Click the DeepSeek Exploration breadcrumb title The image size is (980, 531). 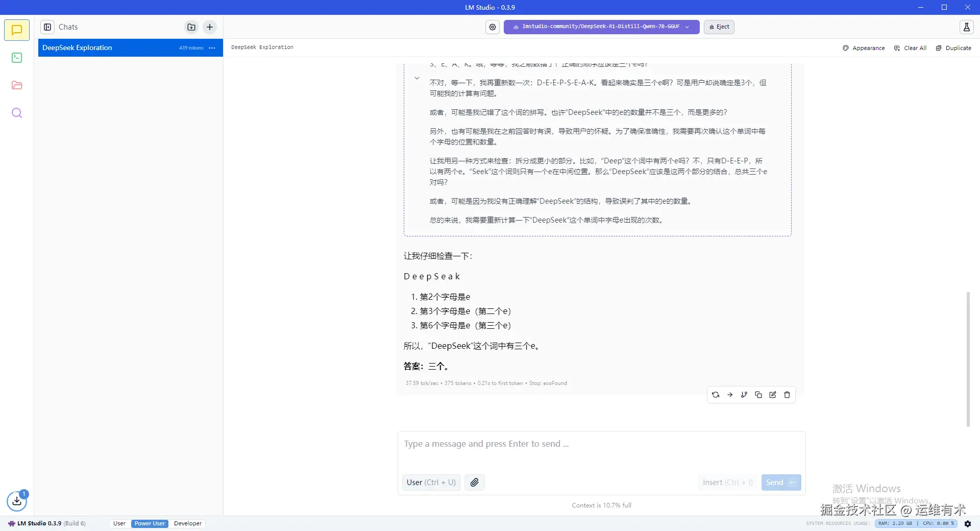click(262, 47)
